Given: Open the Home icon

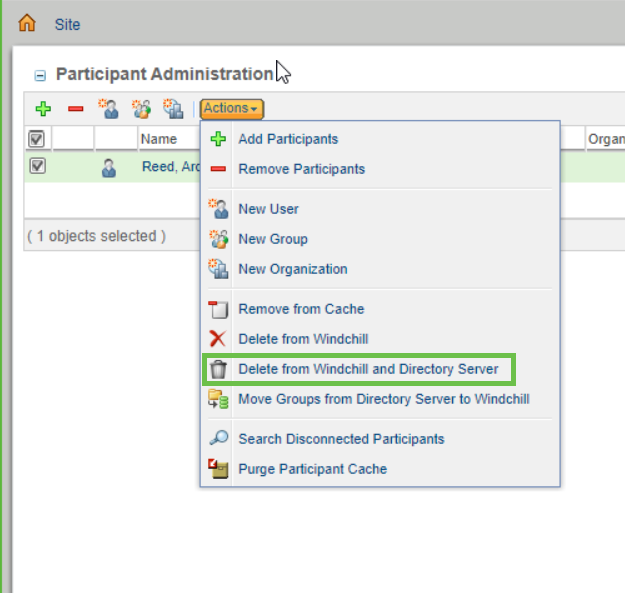Looking at the screenshot, I should [27, 23].
